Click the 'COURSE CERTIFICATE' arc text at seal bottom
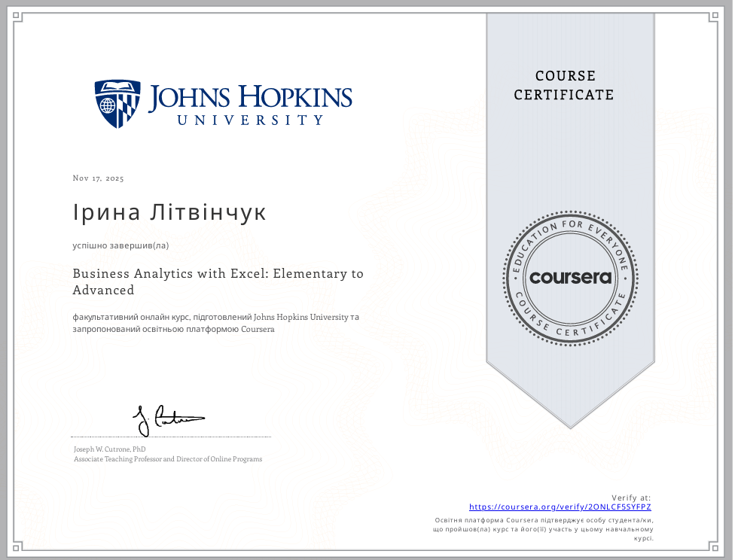The width and height of the screenshot is (735, 560). (570, 329)
